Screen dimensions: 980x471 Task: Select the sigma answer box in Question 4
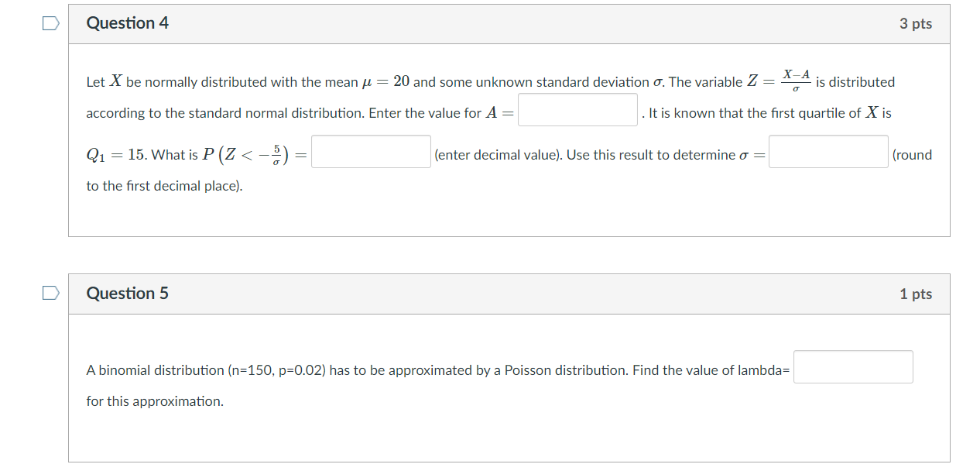(x=828, y=151)
